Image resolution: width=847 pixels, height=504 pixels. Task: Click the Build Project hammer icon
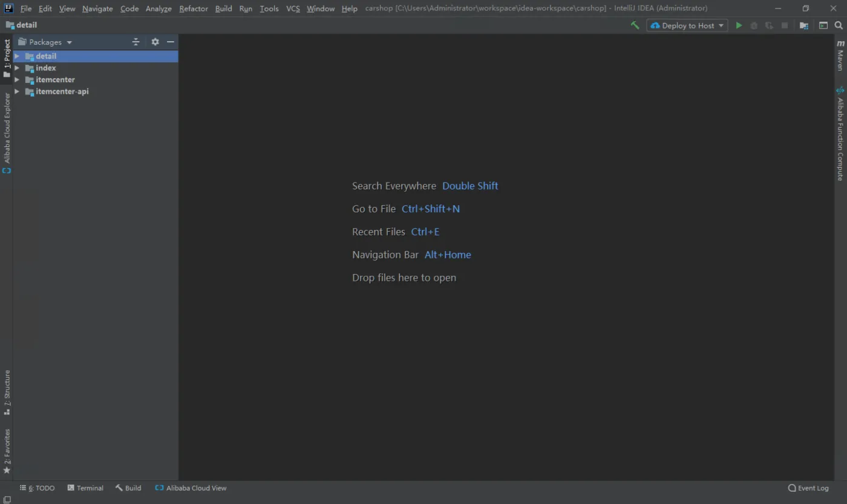click(x=635, y=25)
